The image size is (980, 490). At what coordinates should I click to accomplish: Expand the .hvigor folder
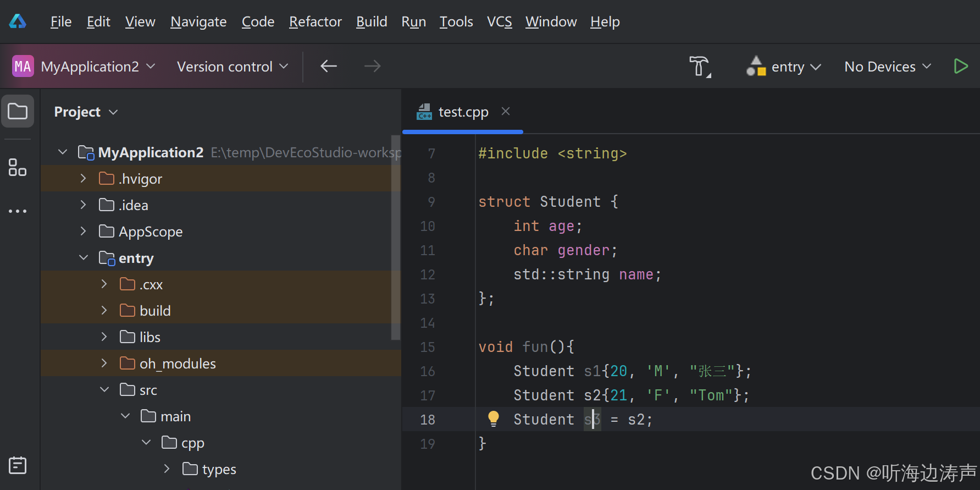[x=84, y=178]
